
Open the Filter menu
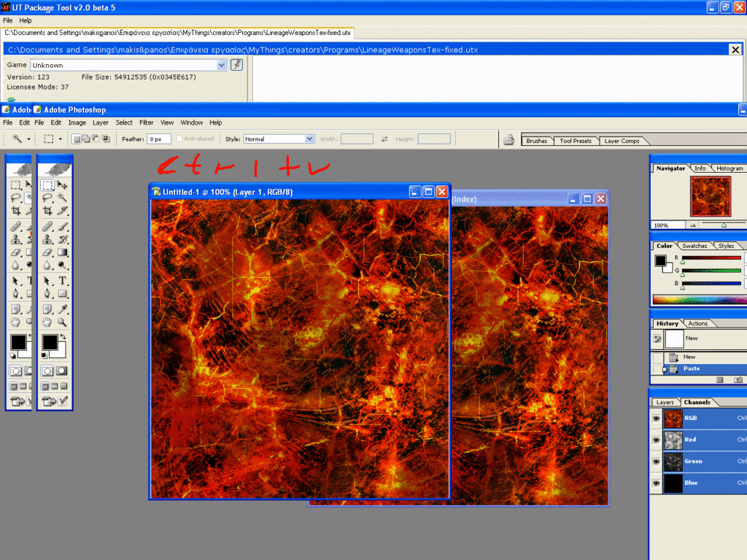point(147,122)
